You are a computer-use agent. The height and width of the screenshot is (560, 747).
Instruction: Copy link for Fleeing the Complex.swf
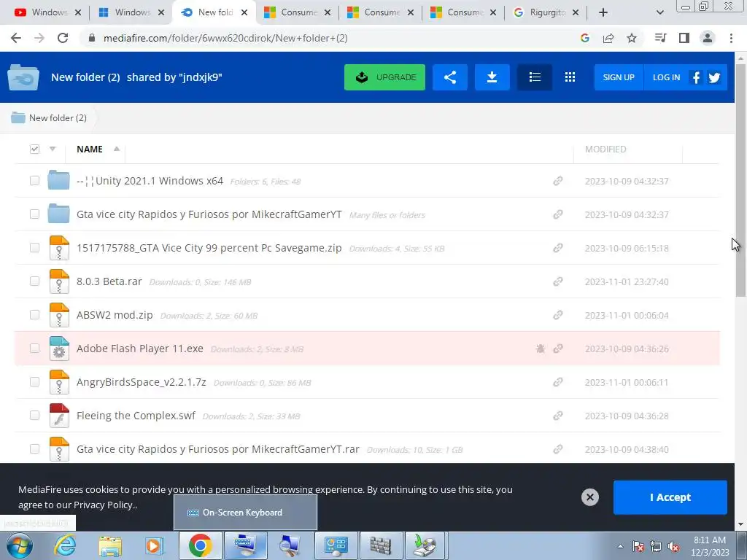[x=558, y=416]
